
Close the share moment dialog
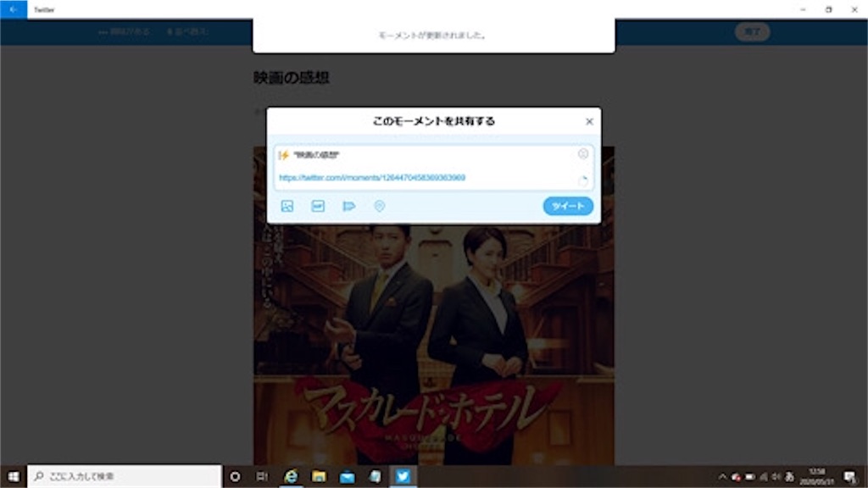tap(590, 122)
